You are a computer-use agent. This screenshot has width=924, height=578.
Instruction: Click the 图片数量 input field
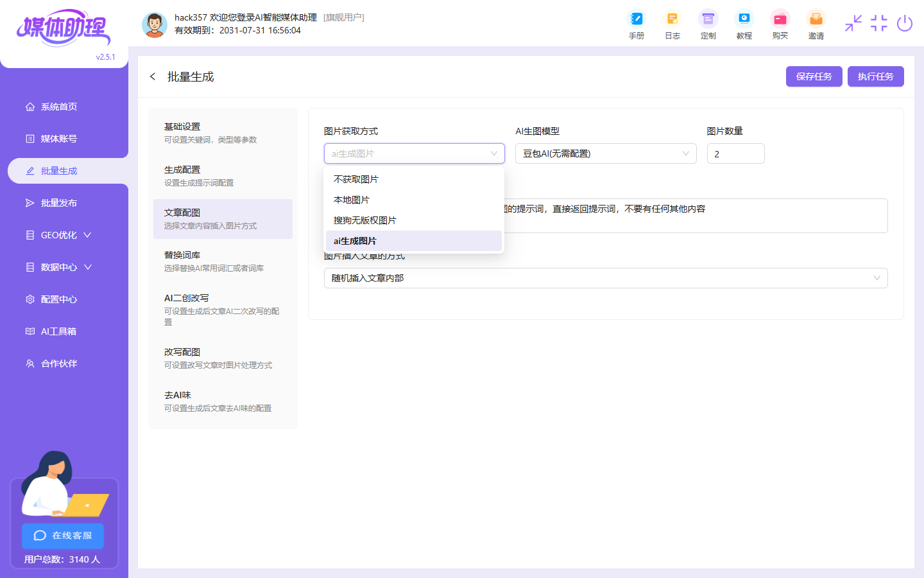tap(735, 153)
